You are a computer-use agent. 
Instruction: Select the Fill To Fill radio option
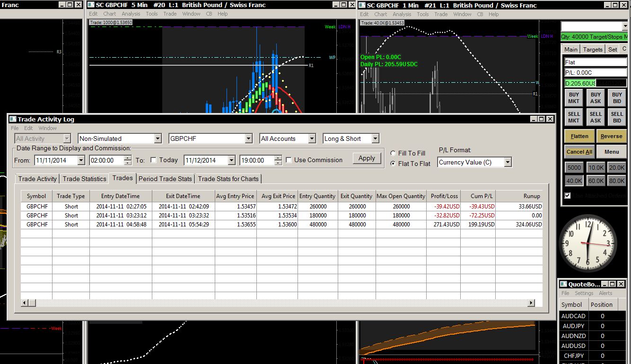coord(394,153)
